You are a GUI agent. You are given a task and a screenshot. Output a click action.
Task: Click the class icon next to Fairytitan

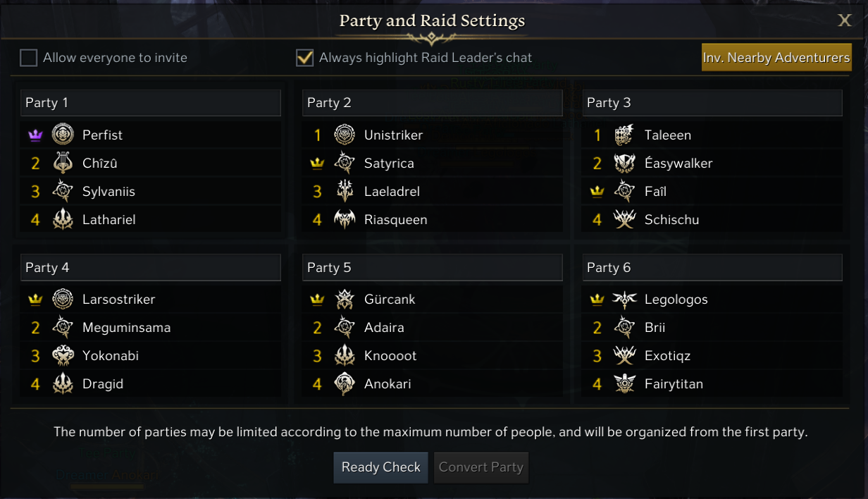[x=624, y=383]
